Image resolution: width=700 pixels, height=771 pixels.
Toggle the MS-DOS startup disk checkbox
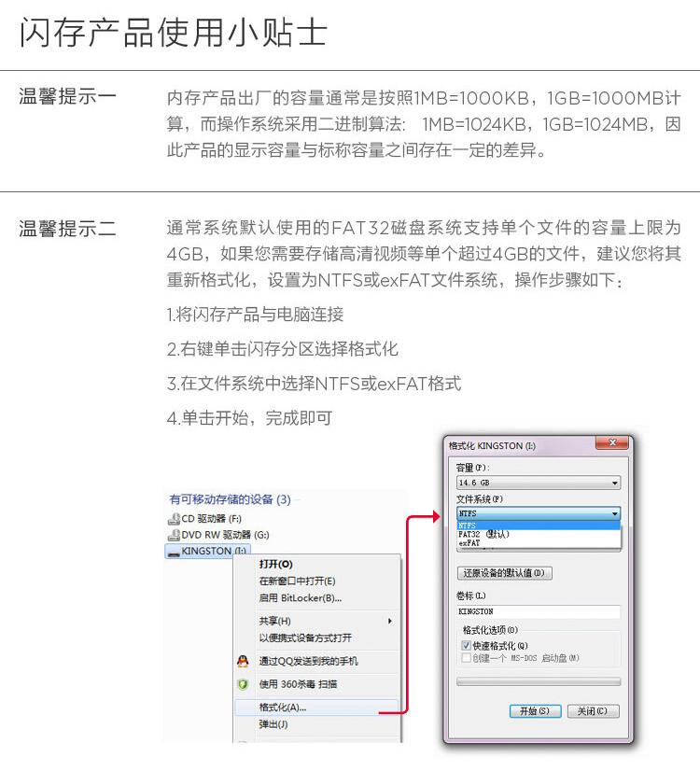(466, 658)
